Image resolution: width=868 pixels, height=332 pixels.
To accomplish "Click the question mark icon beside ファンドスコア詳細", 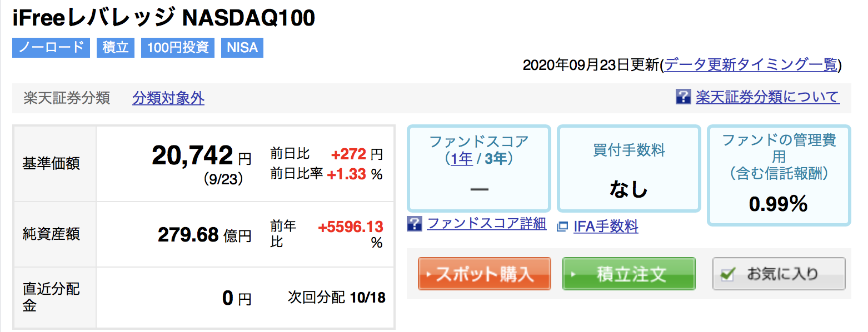I will [x=415, y=224].
